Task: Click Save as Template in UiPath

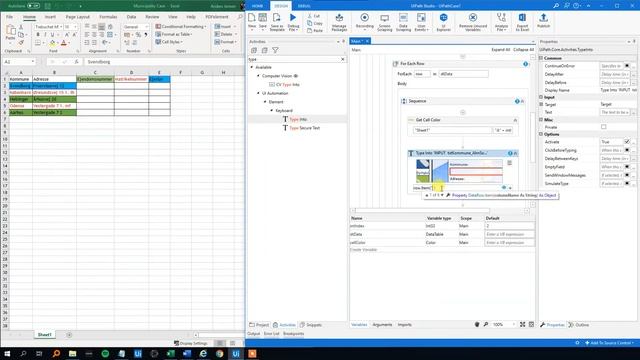Action: [x=277, y=22]
